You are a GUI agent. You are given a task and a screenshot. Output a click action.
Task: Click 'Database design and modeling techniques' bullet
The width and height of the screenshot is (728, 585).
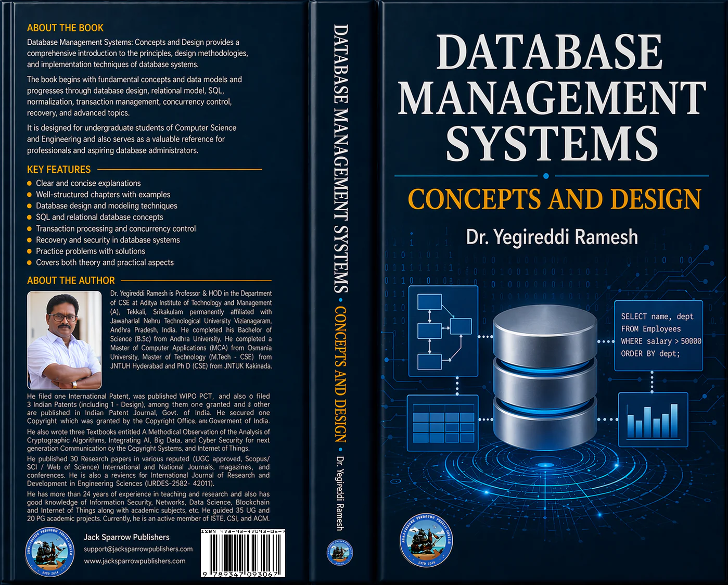click(102, 206)
